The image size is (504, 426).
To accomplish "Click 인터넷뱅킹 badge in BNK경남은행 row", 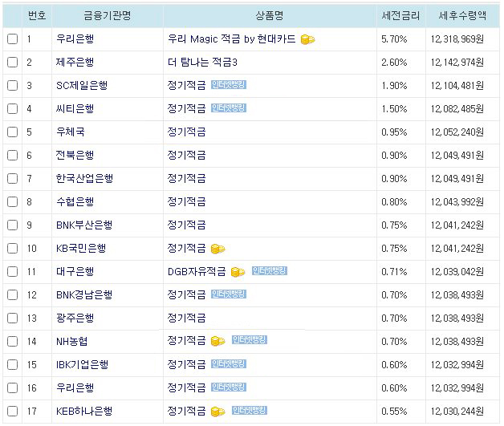I will pos(229,294).
